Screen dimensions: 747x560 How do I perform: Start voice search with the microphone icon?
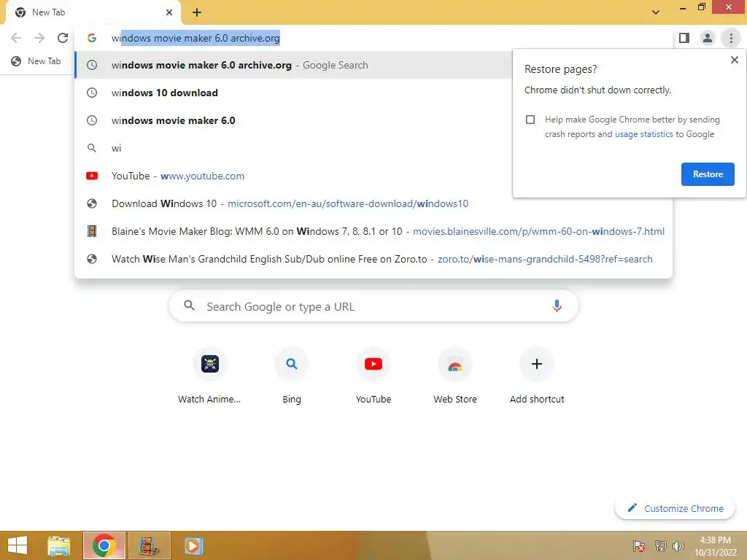click(557, 306)
